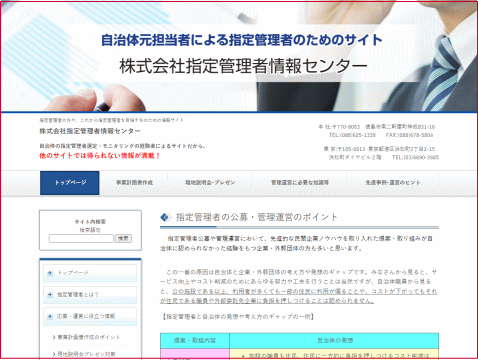
Task: Click chevron beside 事業計画書作成のポイント
Action: pyautogui.click(x=54, y=337)
